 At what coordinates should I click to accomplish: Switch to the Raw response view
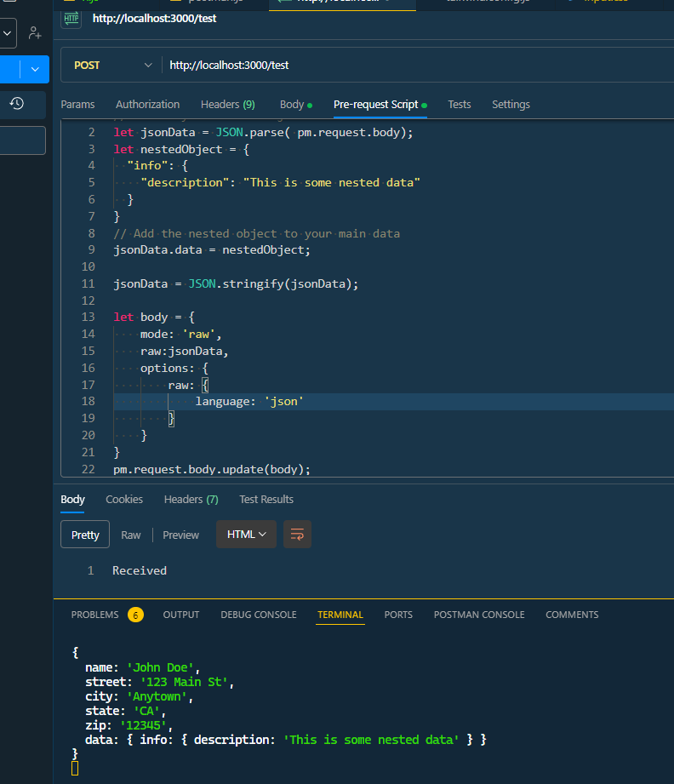point(131,535)
